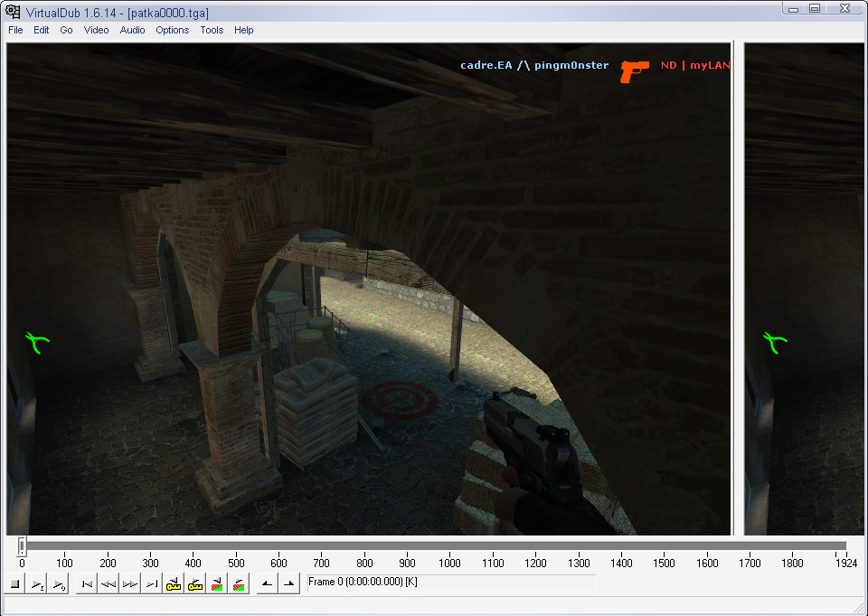Go to the next keyframe
Viewport: 868px width, 616px height.
(195, 583)
